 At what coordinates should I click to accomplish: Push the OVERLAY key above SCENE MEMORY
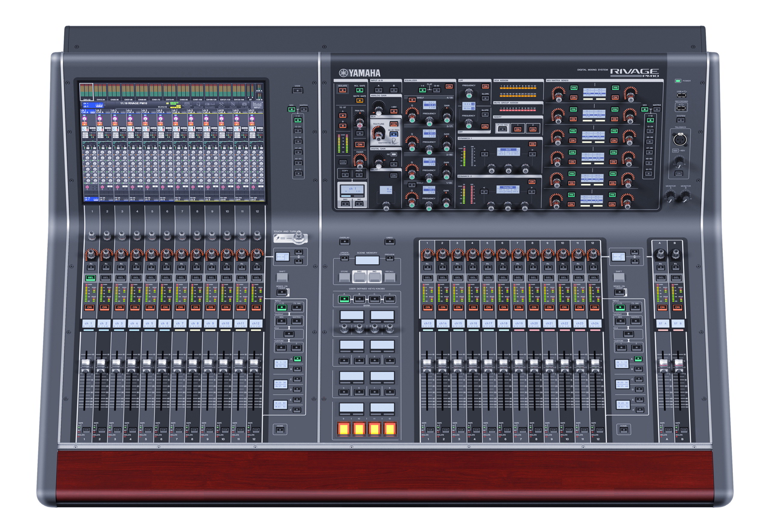344,242
